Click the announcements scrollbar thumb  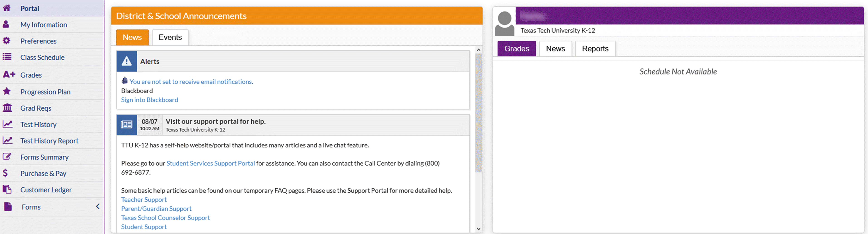pyautogui.click(x=478, y=113)
